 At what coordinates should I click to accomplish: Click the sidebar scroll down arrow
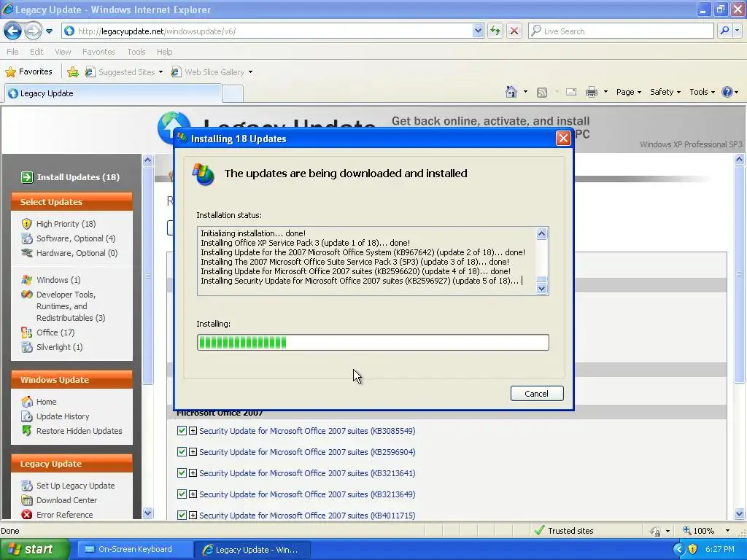click(x=147, y=513)
